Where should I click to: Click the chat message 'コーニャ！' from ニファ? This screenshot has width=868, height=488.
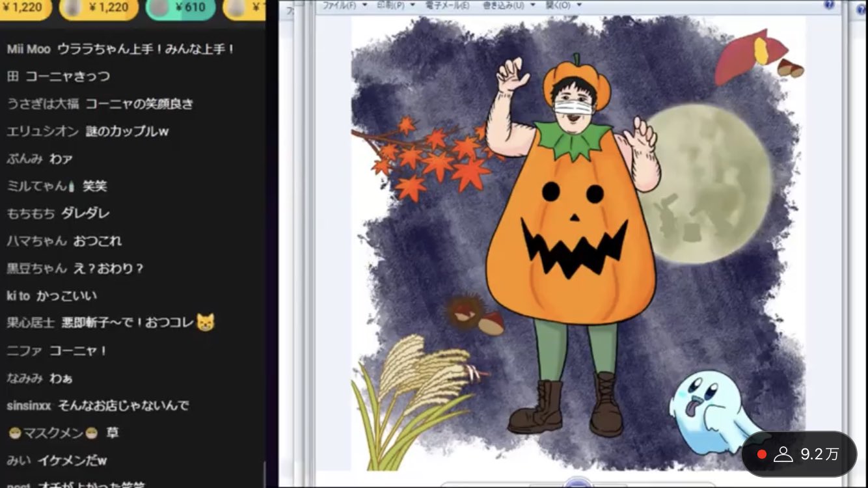point(78,351)
